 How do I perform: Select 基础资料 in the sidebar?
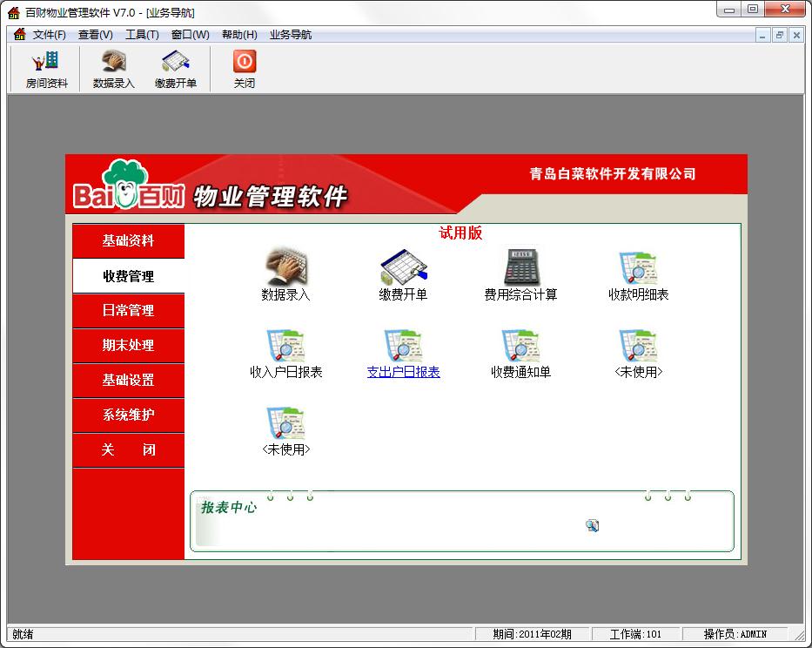(x=129, y=241)
